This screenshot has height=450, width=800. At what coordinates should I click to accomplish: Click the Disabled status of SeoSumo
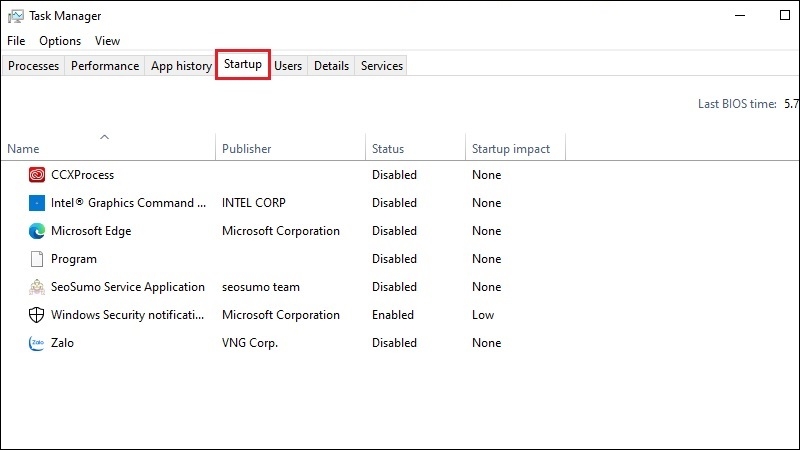click(x=394, y=287)
